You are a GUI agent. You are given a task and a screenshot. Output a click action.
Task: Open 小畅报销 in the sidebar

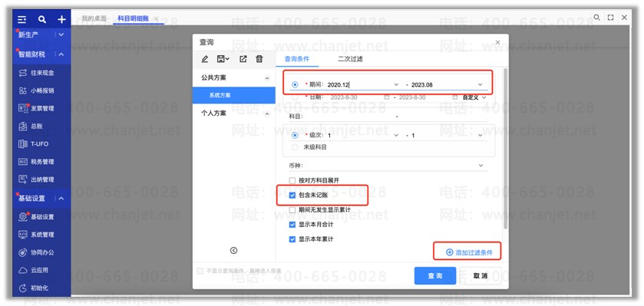[x=37, y=90]
